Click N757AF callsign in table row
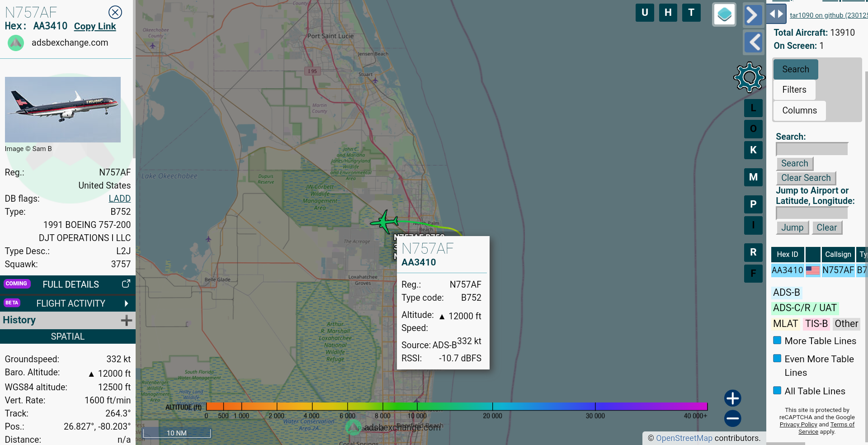The height and width of the screenshot is (445, 868). pos(838,270)
